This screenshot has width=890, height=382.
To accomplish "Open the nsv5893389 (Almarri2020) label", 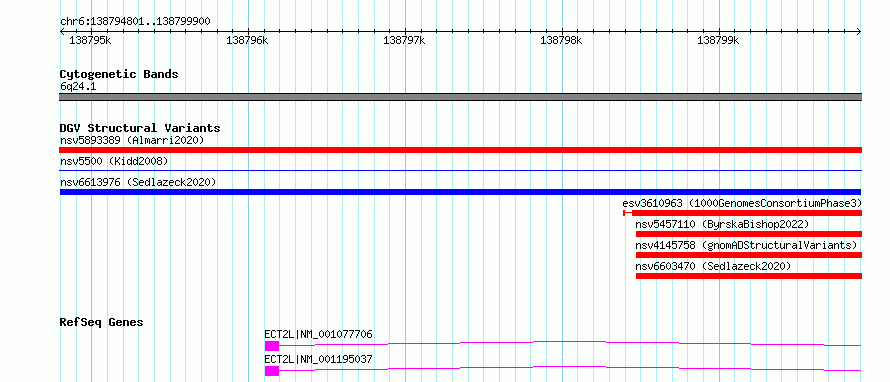I will (132, 140).
